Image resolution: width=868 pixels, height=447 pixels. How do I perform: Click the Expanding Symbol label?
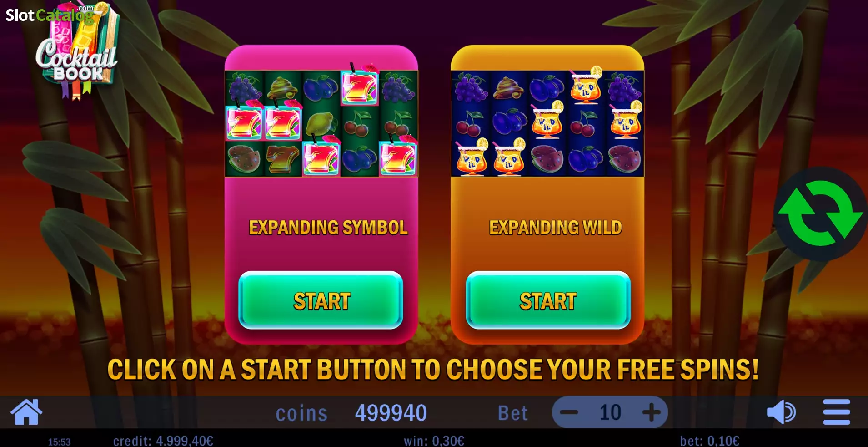(328, 227)
